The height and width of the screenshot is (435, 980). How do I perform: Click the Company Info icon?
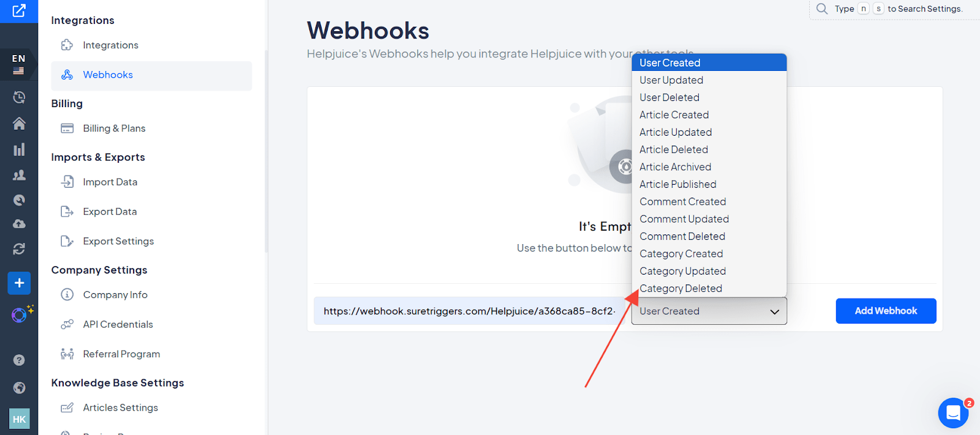pyautogui.click(x=67, y=295)
